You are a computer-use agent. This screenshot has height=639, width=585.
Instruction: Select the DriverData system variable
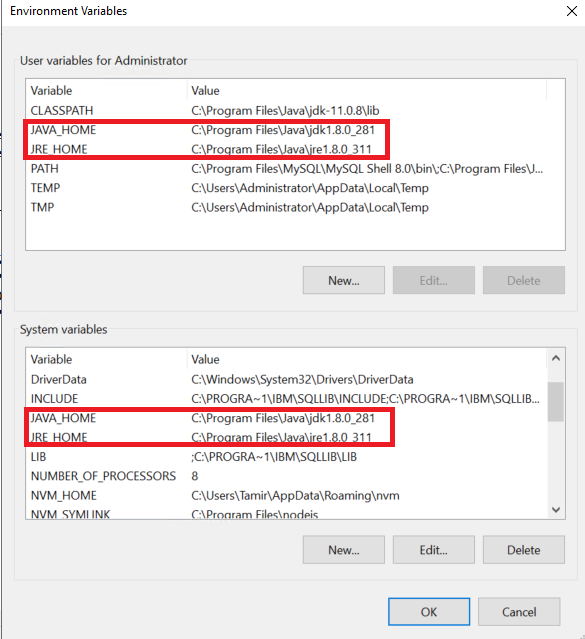point(286,379)
